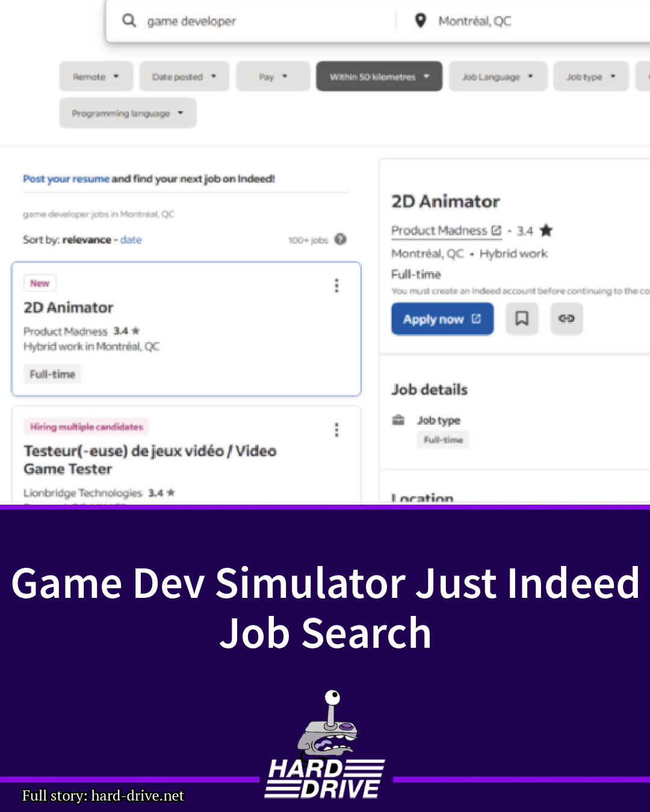Sort results by date
Viewport: 650px width, 812px height.
(x=131, y=240)
